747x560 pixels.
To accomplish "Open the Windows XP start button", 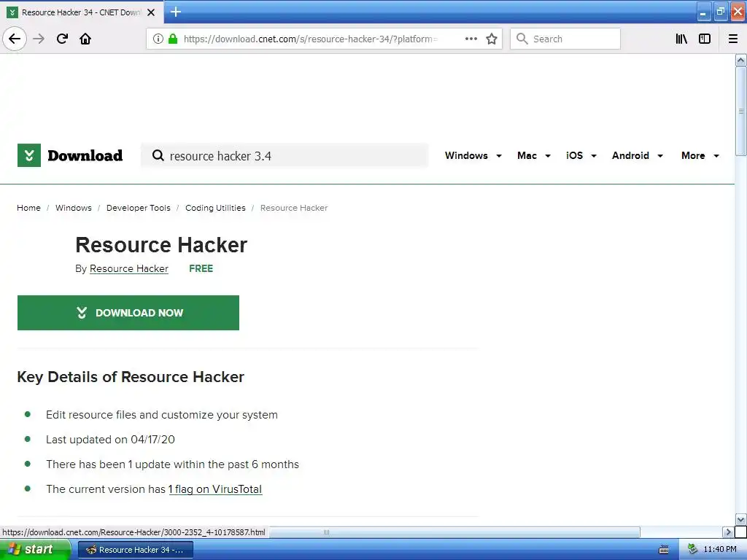I will 35,550.
